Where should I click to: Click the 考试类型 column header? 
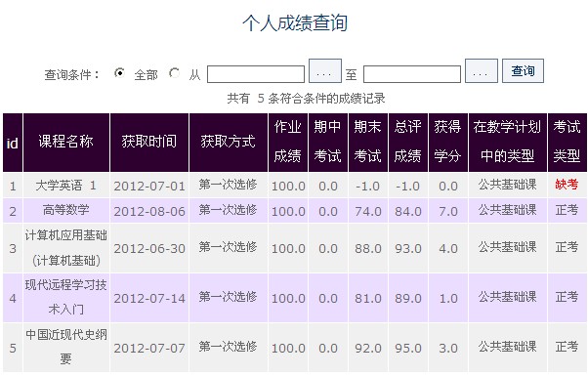tap(567, 143)
